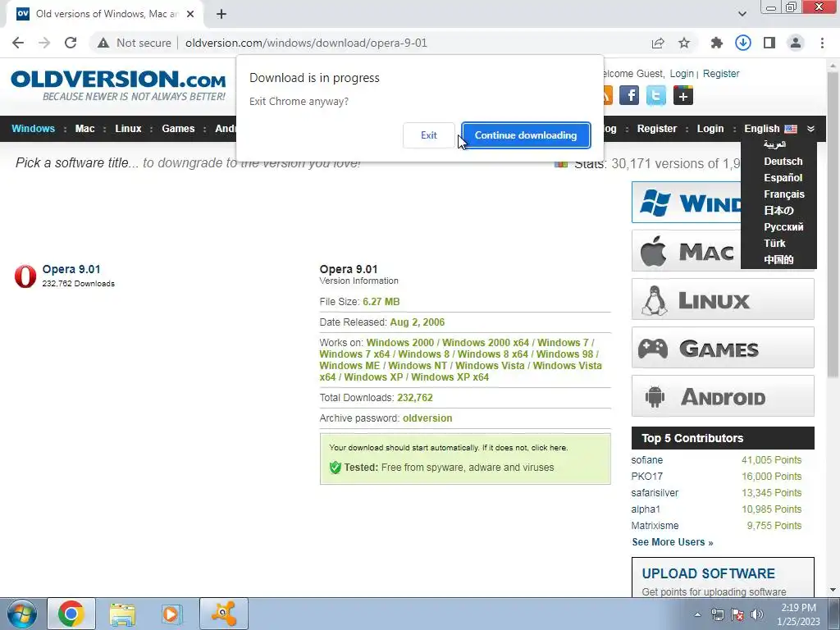
Task: Open File Explorer from taskbar
Action: coord(122,614)
